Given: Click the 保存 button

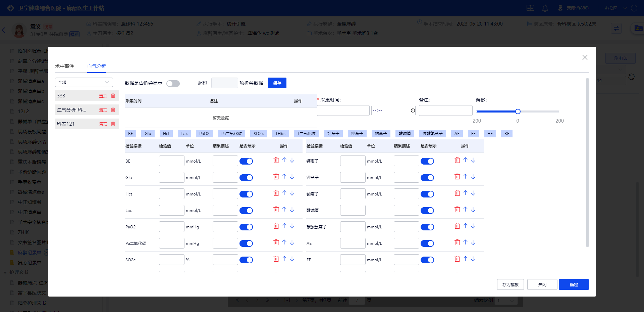Looking at the screenshot, I should 277,83.
